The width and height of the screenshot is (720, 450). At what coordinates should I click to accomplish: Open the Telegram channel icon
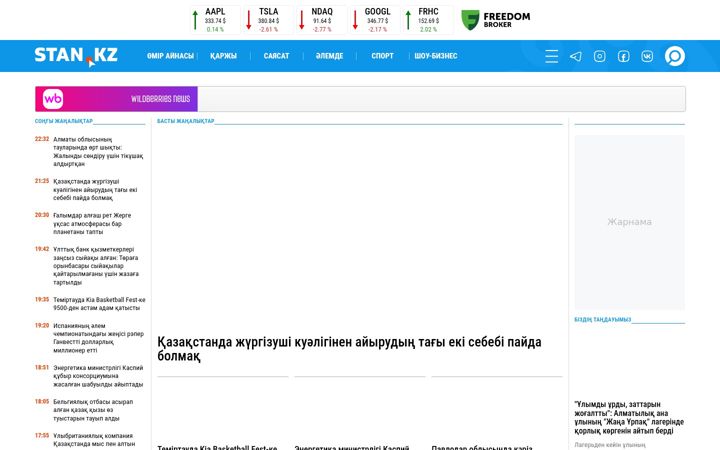click(x=575, y=56)
